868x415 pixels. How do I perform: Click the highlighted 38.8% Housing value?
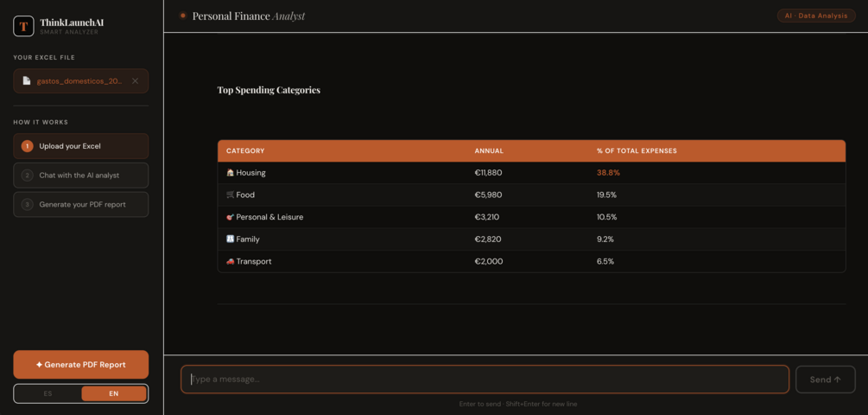[x=608, y=173]
